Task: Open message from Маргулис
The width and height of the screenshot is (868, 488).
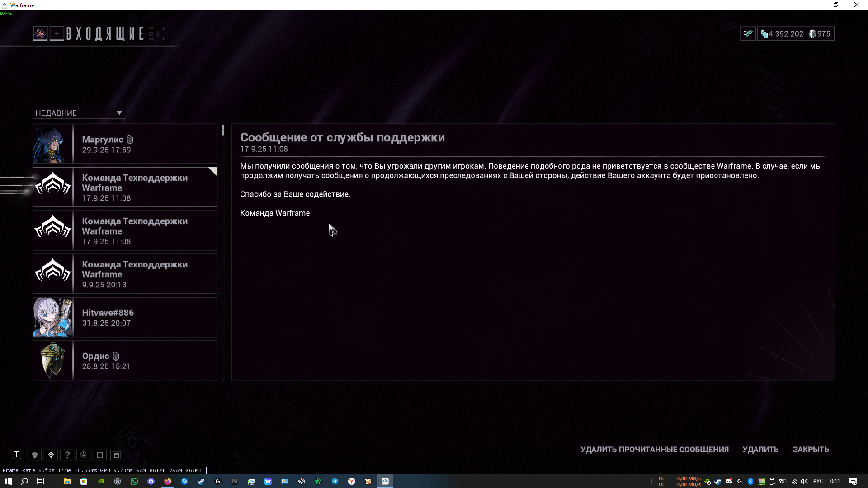Action: click(125, 144)
